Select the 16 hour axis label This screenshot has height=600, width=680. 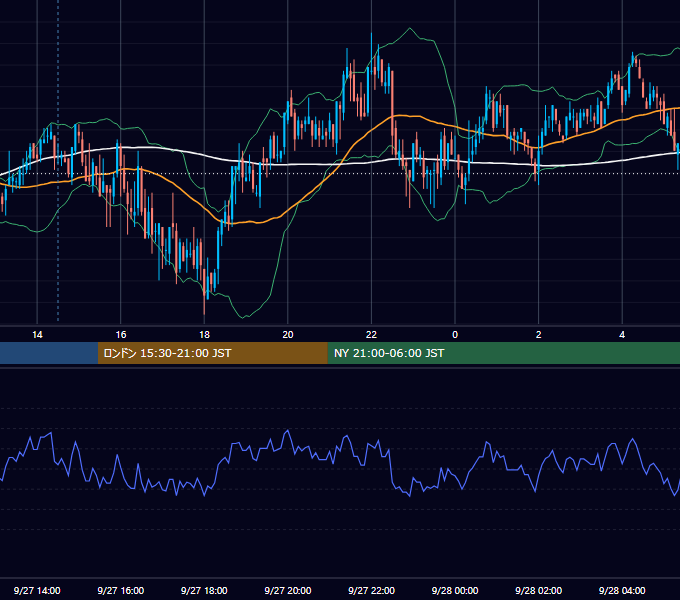[x=121, y=335]
